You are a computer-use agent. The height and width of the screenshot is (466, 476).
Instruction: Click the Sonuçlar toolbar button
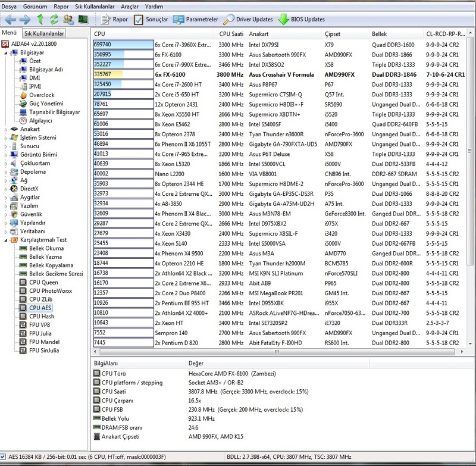coord(151,20)
